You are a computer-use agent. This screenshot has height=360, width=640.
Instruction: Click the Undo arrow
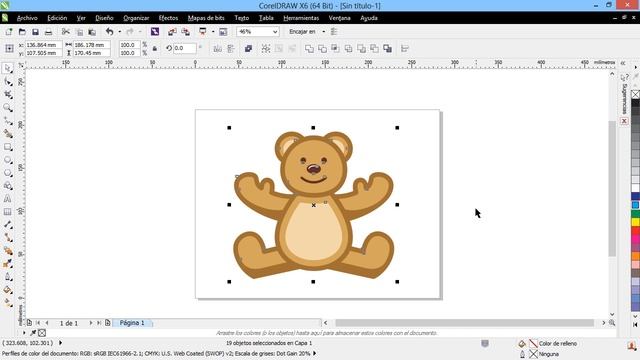coord(109,31)
